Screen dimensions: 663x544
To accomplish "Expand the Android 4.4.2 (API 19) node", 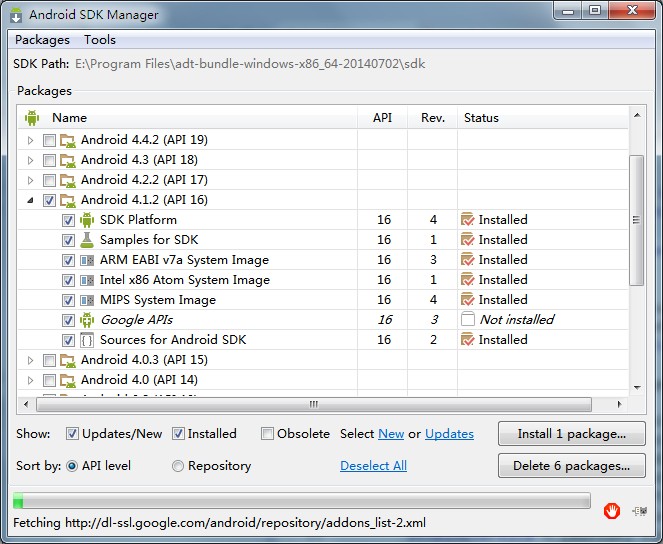I will (30, 140).
